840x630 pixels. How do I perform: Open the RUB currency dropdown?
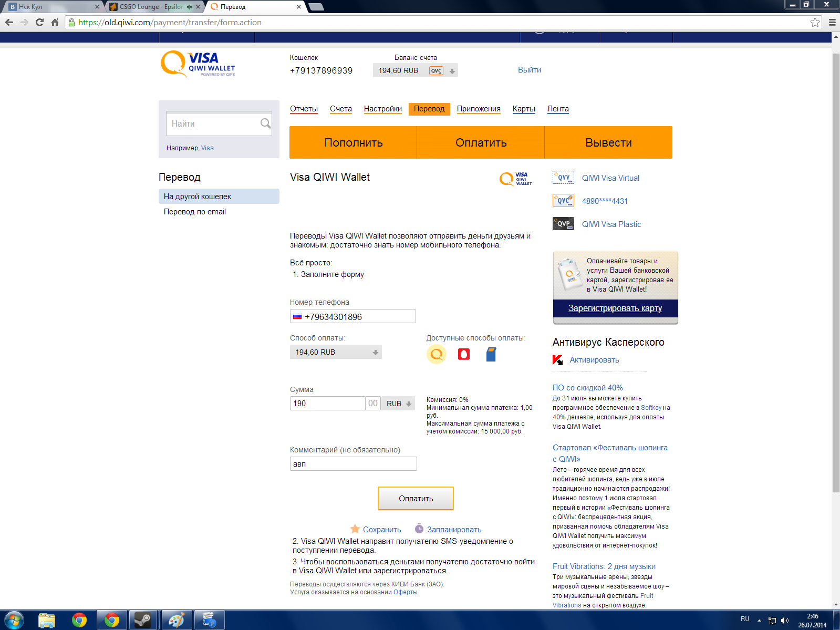[398, 404]
